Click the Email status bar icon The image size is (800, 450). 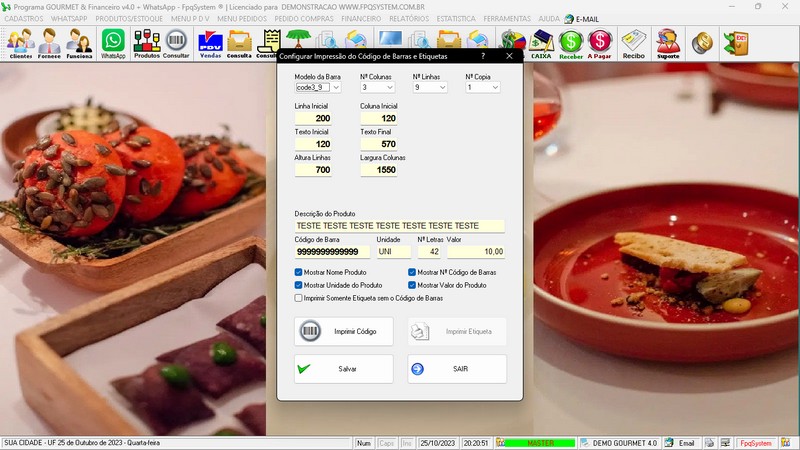[x=669, y=443]
